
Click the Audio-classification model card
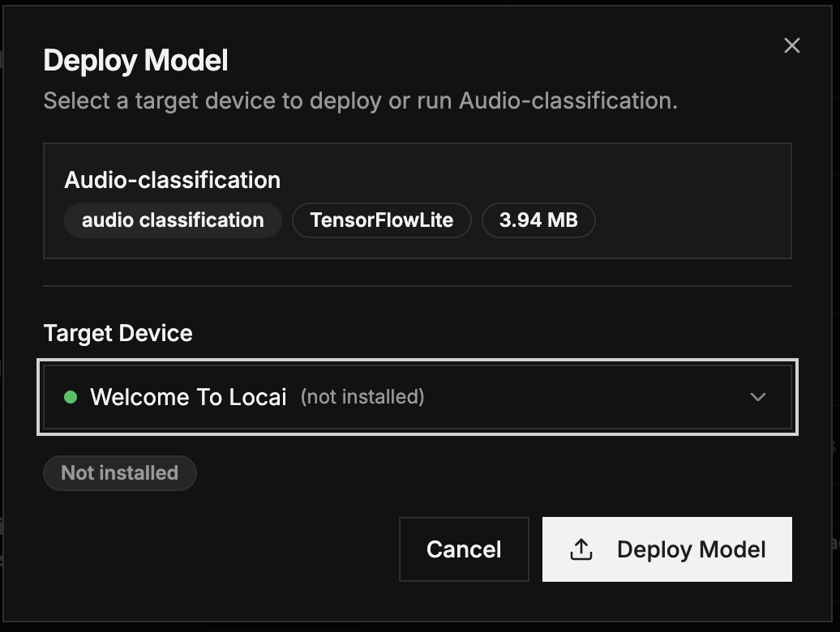(417, 200)
